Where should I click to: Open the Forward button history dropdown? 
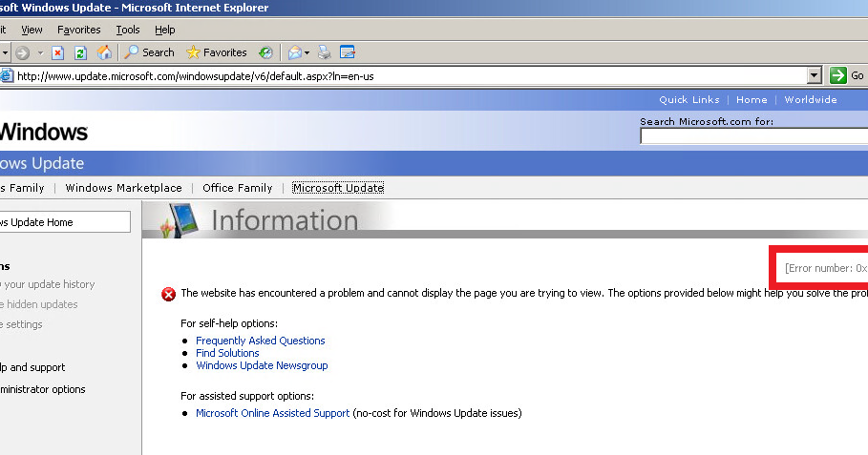pyautogui.click(x=40, y=52)
